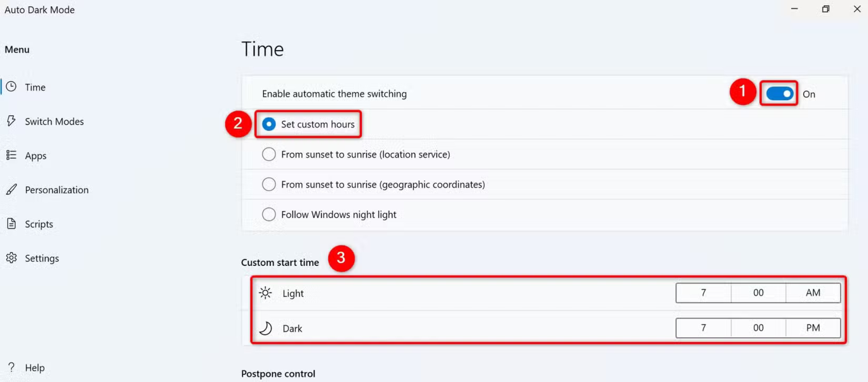The image size is (868, 382).
Task: Open Switch Modes from the Menu
Action: 54,121
